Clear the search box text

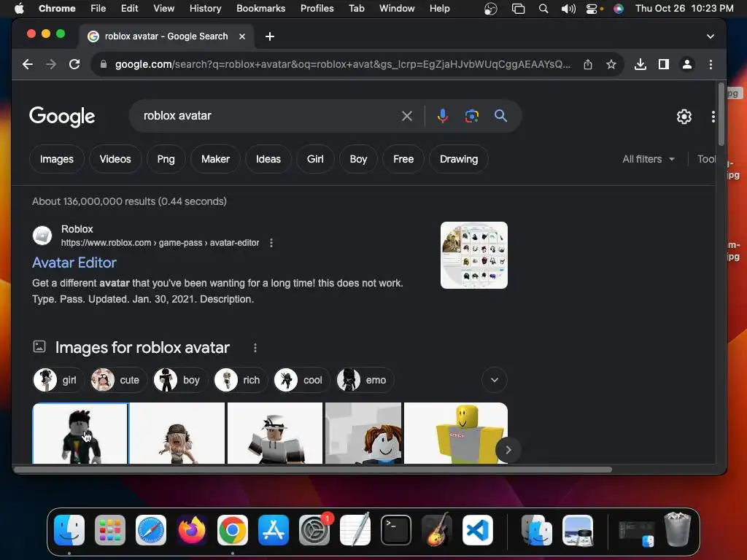pyautogui.click(x=407, y=116)
